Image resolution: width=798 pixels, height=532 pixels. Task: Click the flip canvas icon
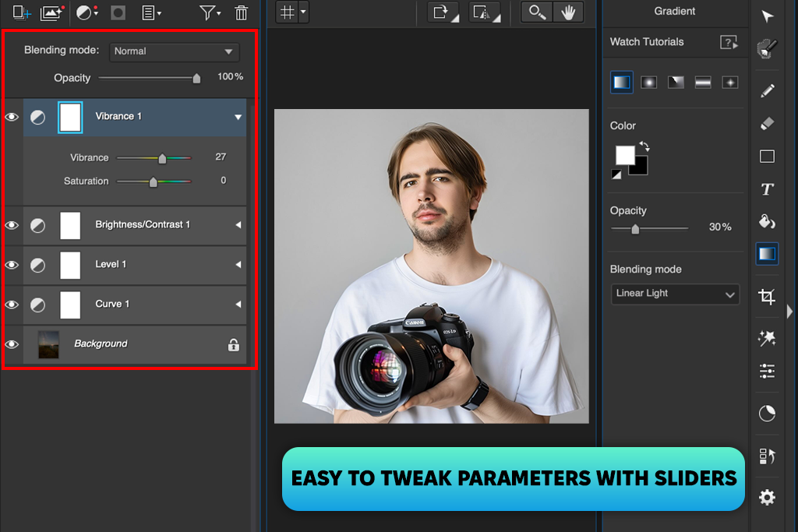486,12
